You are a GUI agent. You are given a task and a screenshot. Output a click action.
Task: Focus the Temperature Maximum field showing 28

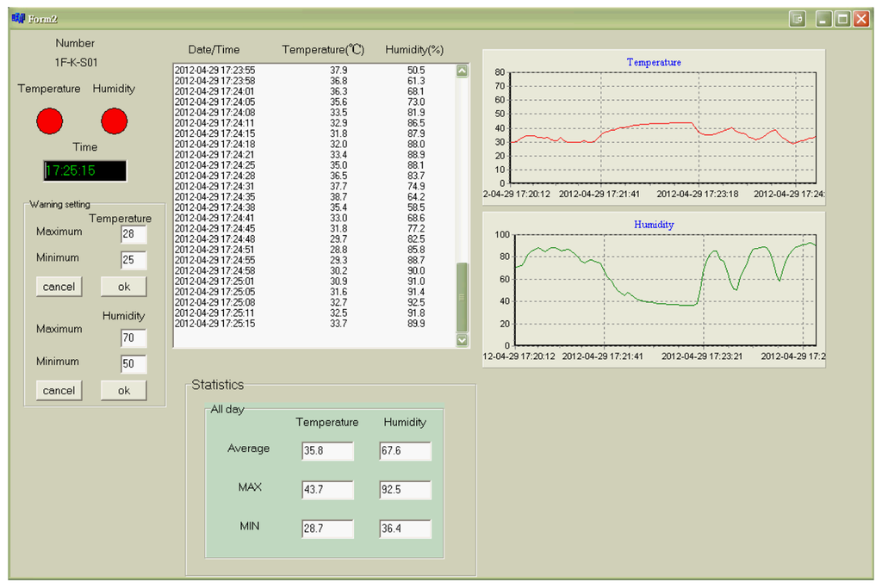[134, 234]
